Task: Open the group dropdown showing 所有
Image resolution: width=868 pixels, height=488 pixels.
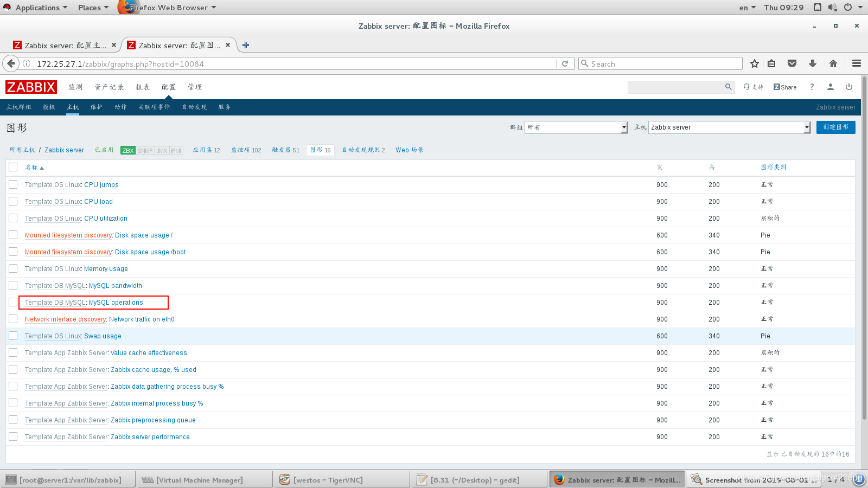Action: tap(576, 127)
